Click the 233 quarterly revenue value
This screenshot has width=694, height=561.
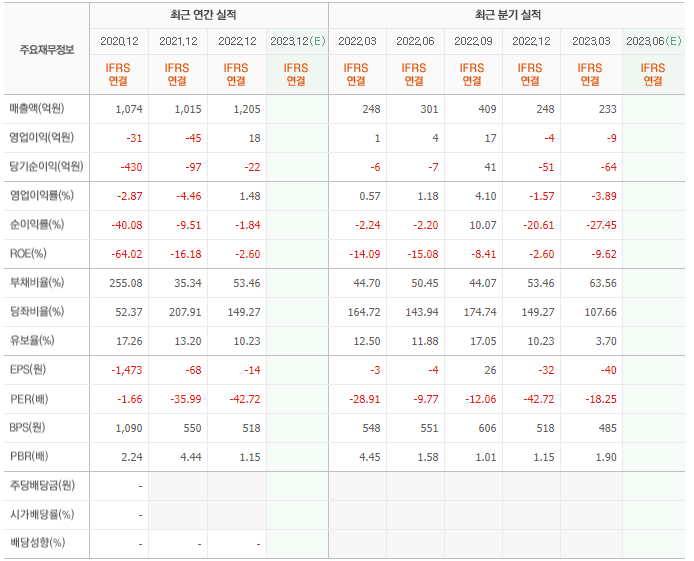click(x=608, y=109)
